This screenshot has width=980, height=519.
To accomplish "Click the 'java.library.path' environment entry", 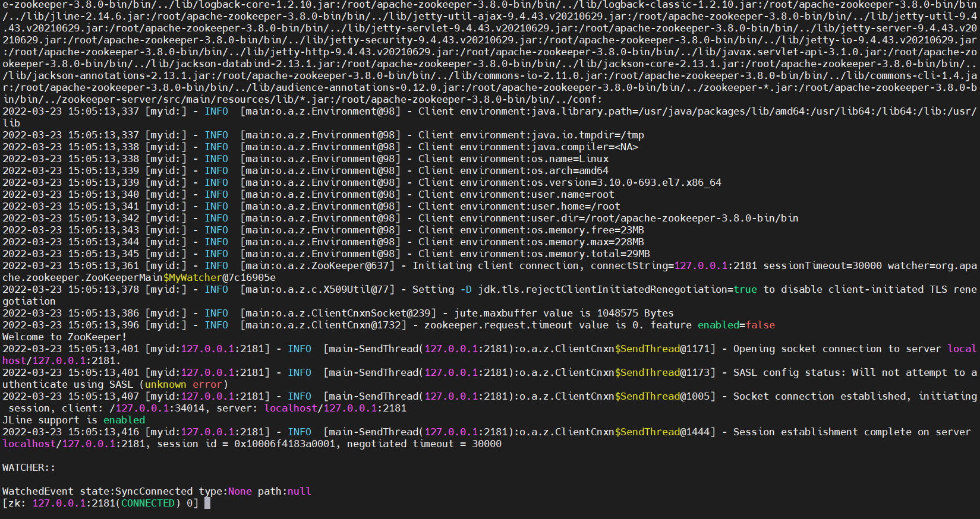I will [x=582, y=111].
